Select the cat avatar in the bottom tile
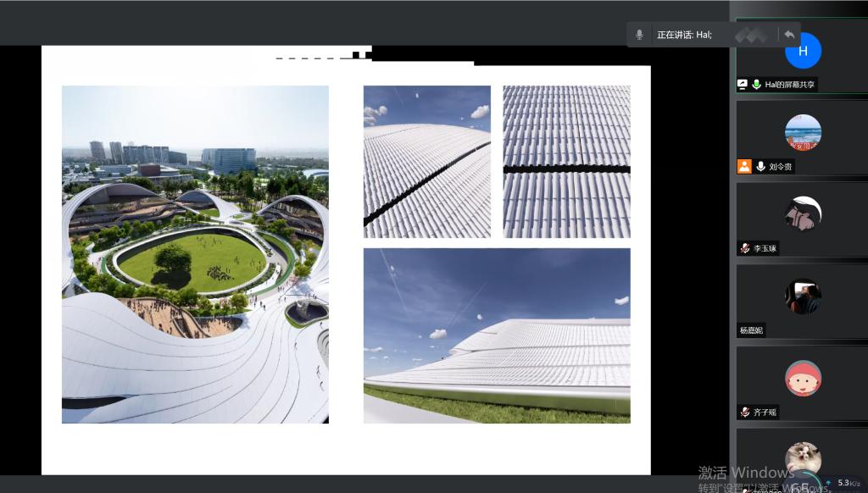Screen dimensions: 868x493 pyautogui.click(x=803, y=457)
